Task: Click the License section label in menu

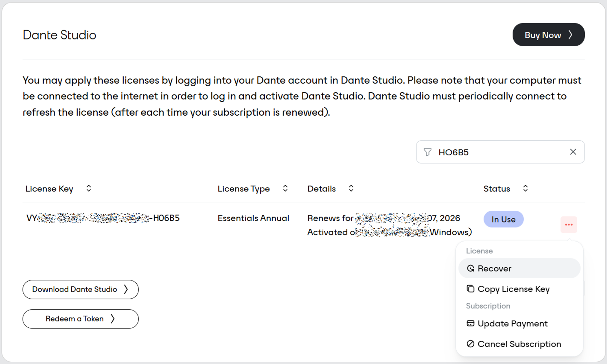Action: (479, 251)
